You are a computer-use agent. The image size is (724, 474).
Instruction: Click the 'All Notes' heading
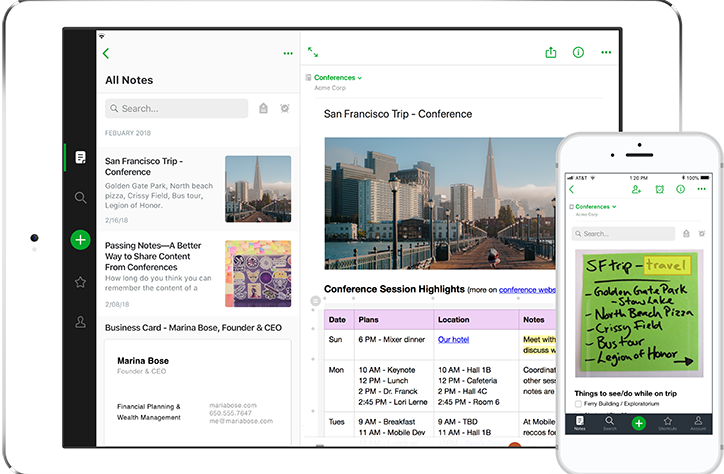[129, 80]
